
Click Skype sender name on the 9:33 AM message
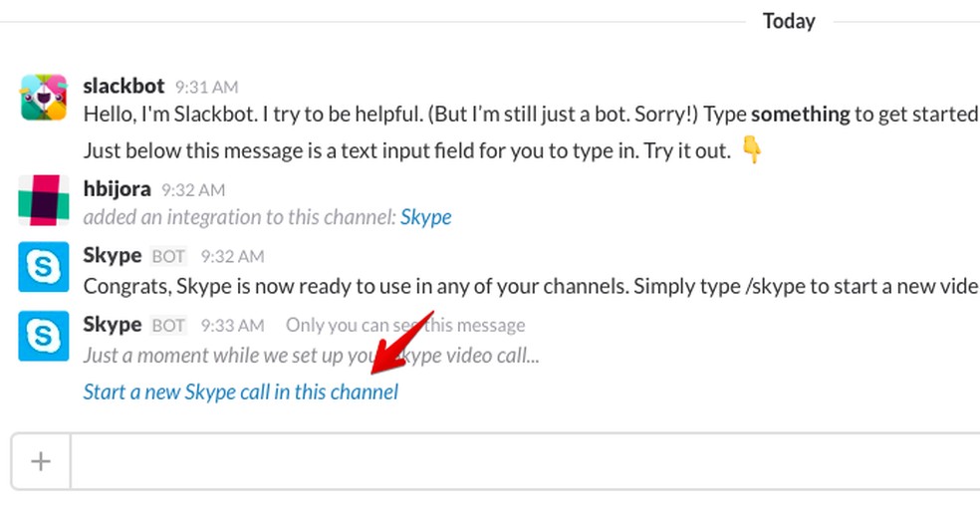(113, 325)
